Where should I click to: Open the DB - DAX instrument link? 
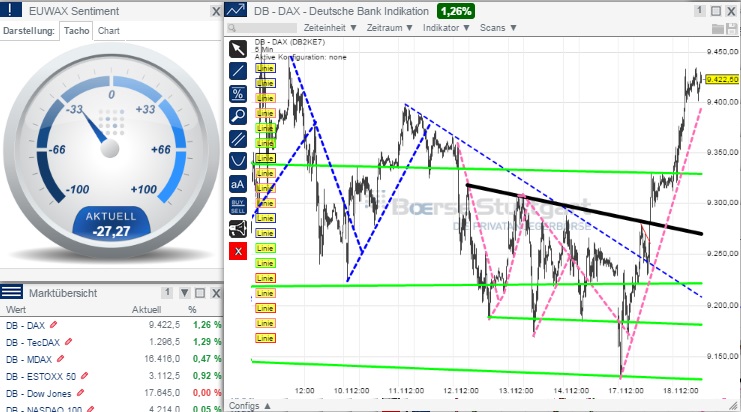tap(26, 326)
